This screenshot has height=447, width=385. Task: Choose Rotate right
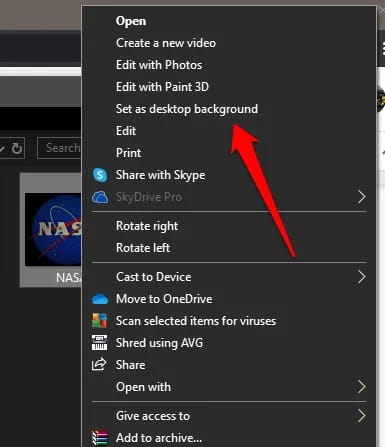pyautogui.click(x=147, y=226)
